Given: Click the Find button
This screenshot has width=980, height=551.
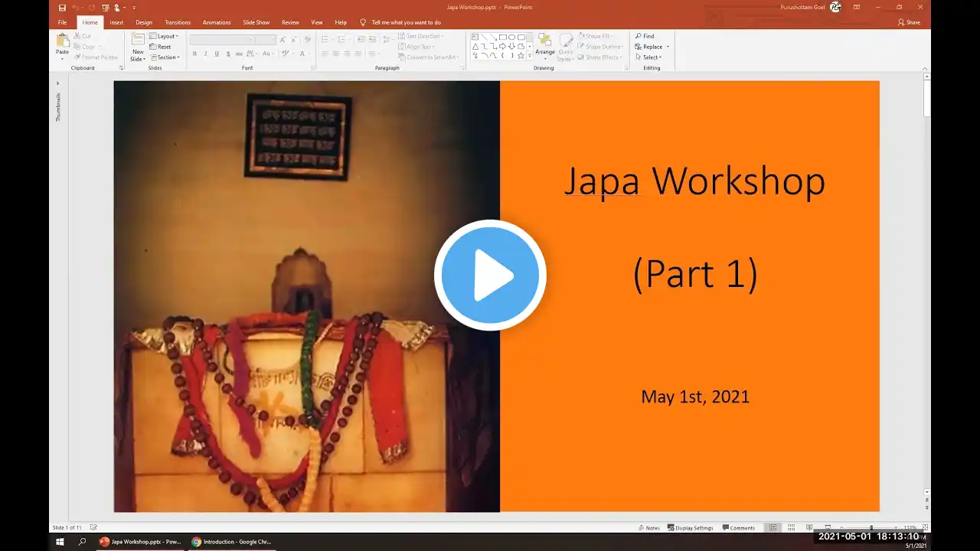Looking at the screenshot, I should [x=645, y=36].
